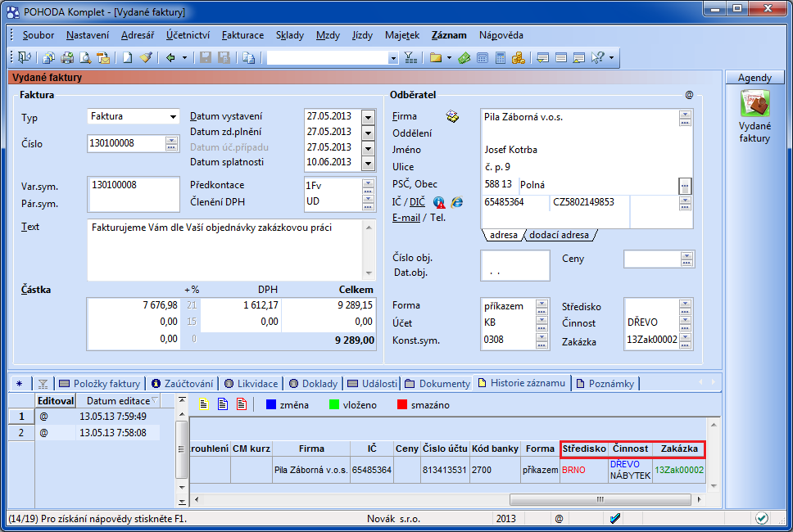This screenshot has height=532, width=793.
Task: Click the green vloženo color swatch
Action: (x=334, y=404)
